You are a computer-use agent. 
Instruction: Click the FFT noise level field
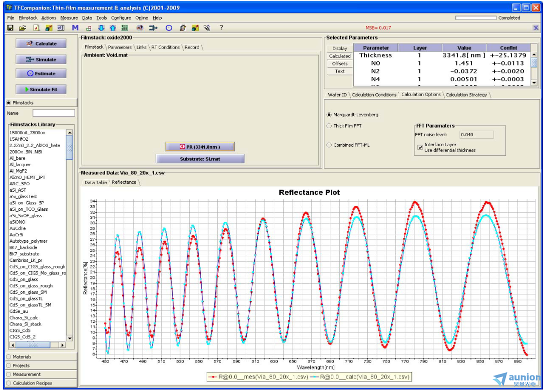pos(476,135)
